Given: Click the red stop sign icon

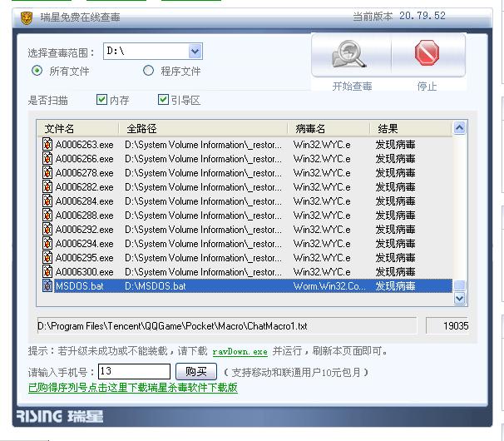Looking at the screenshot, I should pos(427,52).
